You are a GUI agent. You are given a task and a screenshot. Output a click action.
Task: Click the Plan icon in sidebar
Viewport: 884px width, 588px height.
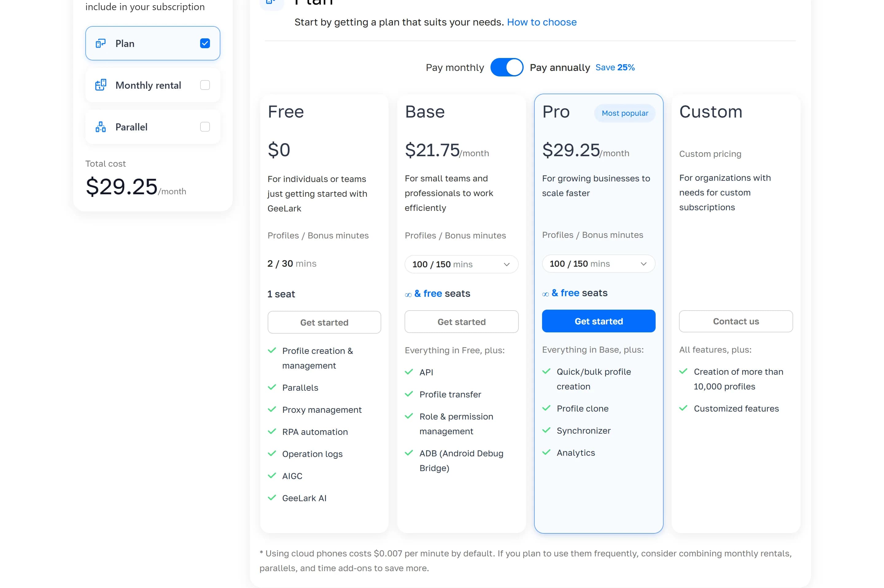[x=100, y=44]
